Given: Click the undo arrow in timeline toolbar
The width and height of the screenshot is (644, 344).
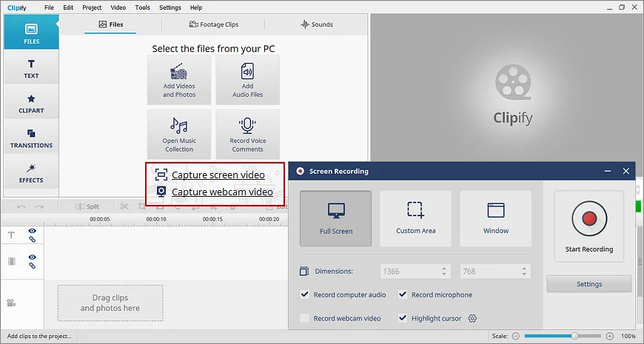Looking at the screenshot, I should click(21, 206).
